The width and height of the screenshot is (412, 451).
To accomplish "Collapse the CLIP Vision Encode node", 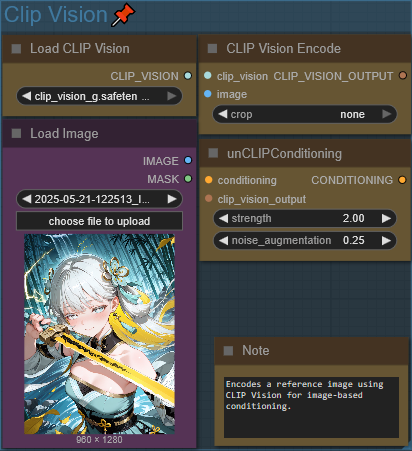I will (212, 49).
